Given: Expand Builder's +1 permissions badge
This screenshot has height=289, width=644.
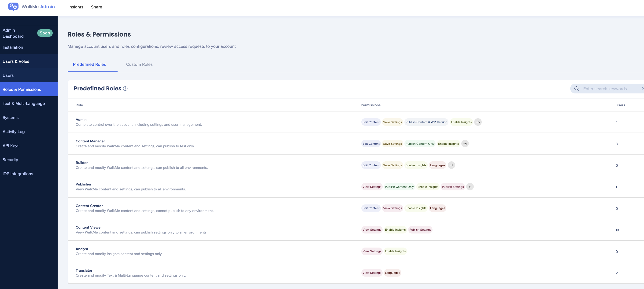Looking at the screenshot, I should (x=451, y=165).
